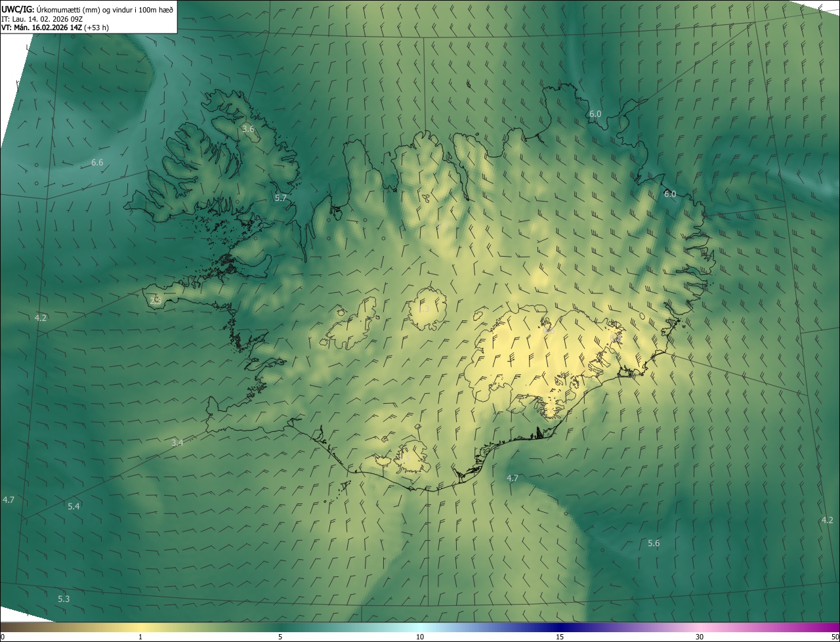Click the "30" tick on the color scale

pos(700,637)
